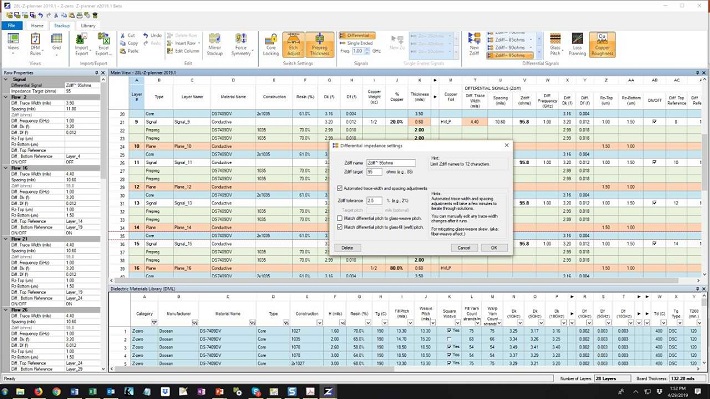Click the Excel Export icon
The width and height of the screenshot is (710, 399).
tap(104, 44)
